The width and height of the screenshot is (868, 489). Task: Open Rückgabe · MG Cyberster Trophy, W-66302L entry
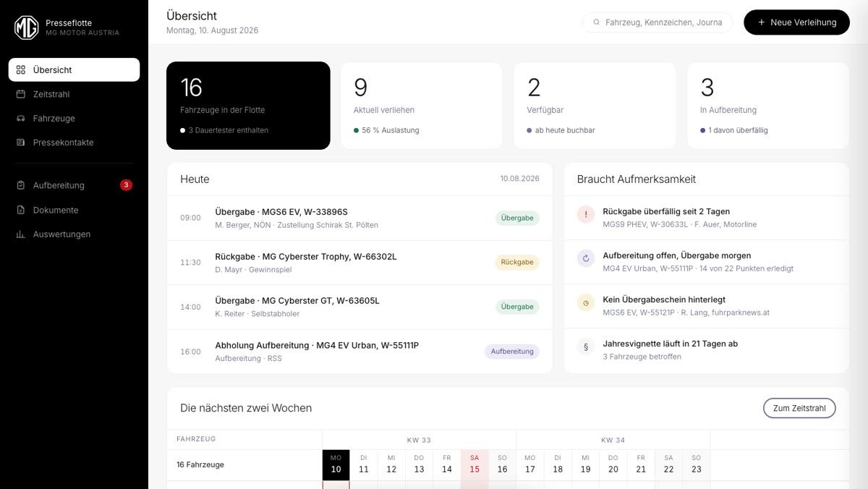[x=359, y=263]
